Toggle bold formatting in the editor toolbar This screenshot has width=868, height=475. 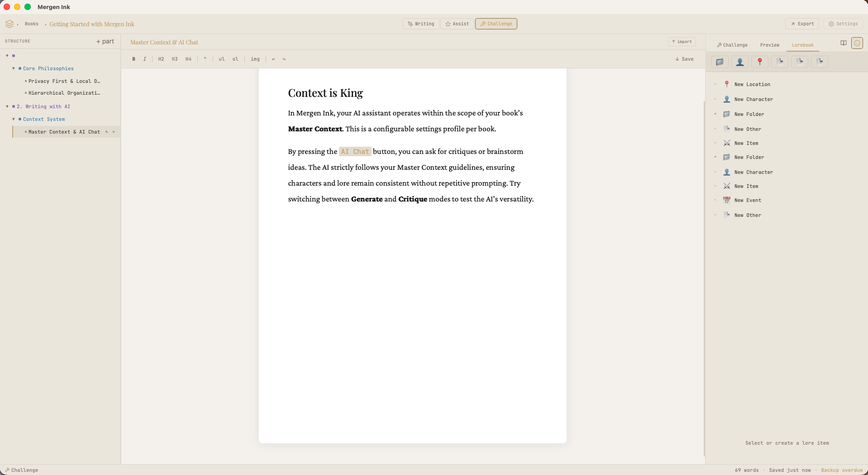click(x=134, y=59)
